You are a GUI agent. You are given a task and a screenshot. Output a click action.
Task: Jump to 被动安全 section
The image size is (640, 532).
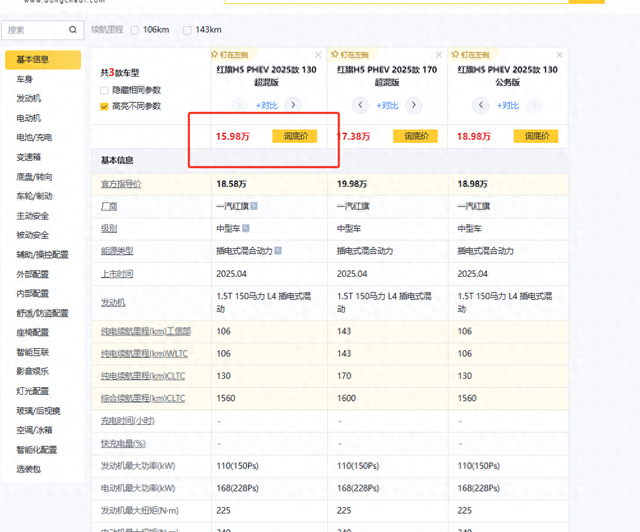point(33,235)
